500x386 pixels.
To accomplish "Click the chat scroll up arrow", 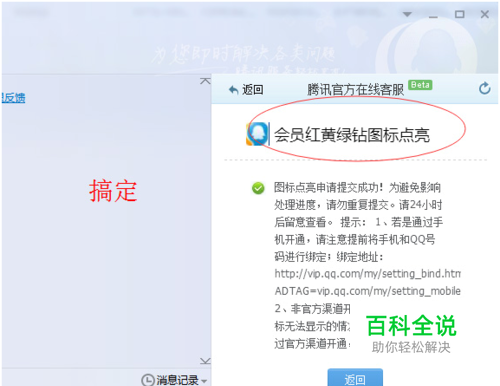I will [205, 81].
